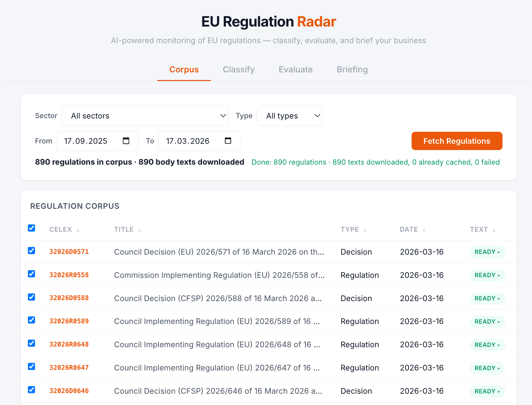
Task: Open CELEX link 32026D0571
Action: [x=69, y=252]
